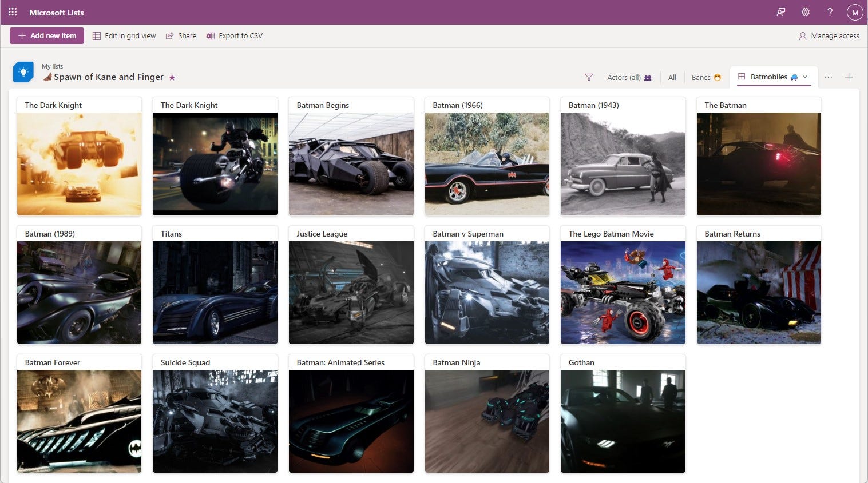Screen dimensions: 868x483
Task: Open the settings gear icon
Action: (806, 12)
